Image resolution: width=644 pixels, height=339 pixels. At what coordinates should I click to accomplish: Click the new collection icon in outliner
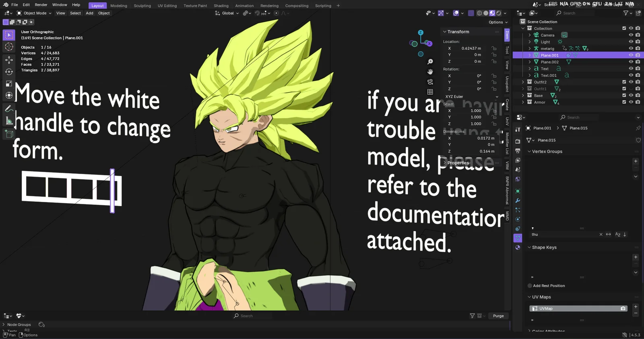click(x=638, y=13)
